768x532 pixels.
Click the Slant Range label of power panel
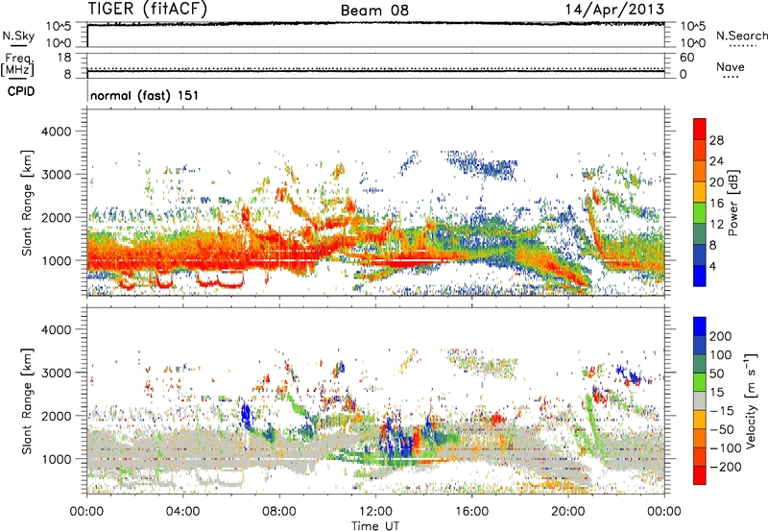(x=27, y=203)
